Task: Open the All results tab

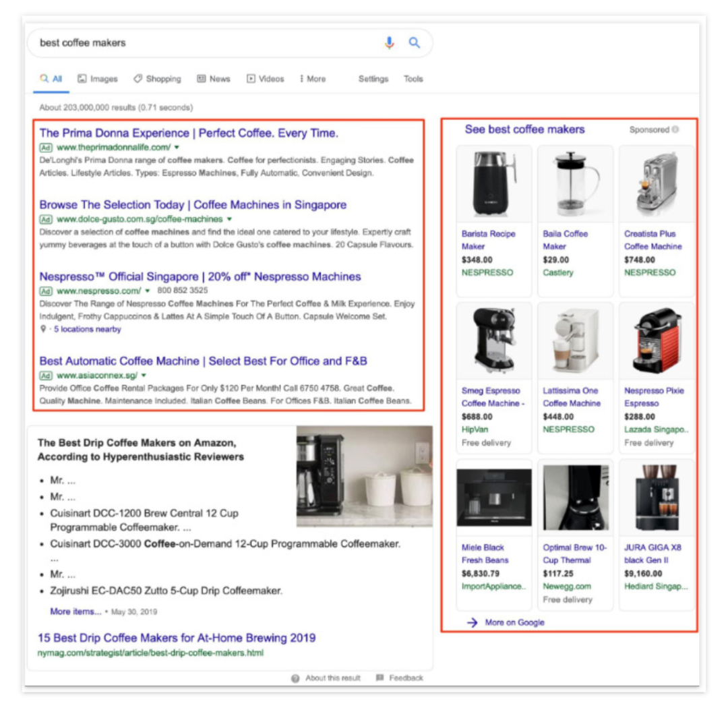Action: click(x=51, y=79)
